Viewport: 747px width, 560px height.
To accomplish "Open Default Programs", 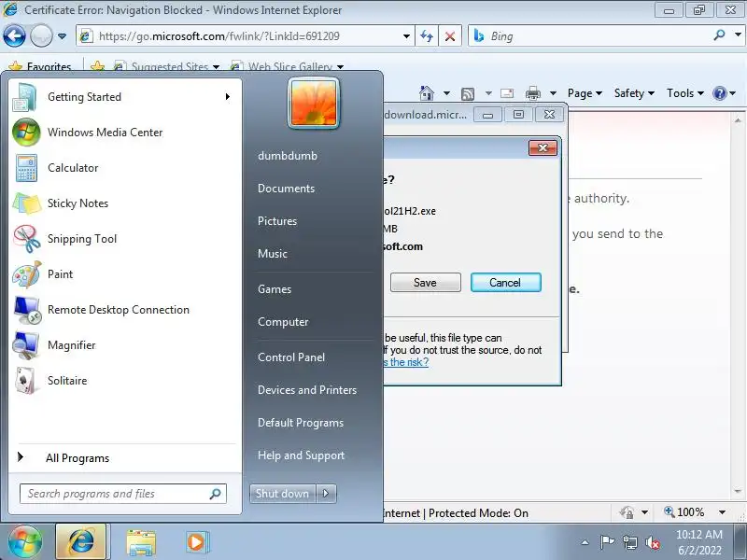I will point(301,423).
